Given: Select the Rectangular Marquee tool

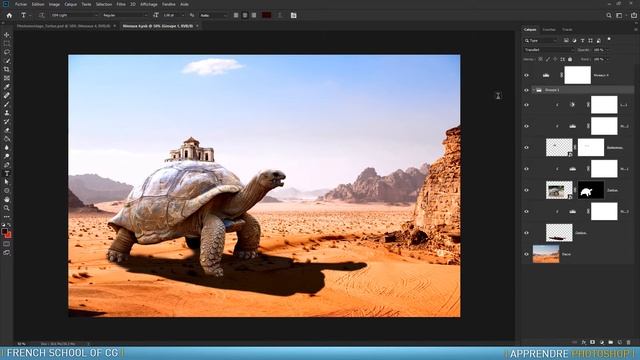Looking at the screenshot, I should (x=7, y=43).
